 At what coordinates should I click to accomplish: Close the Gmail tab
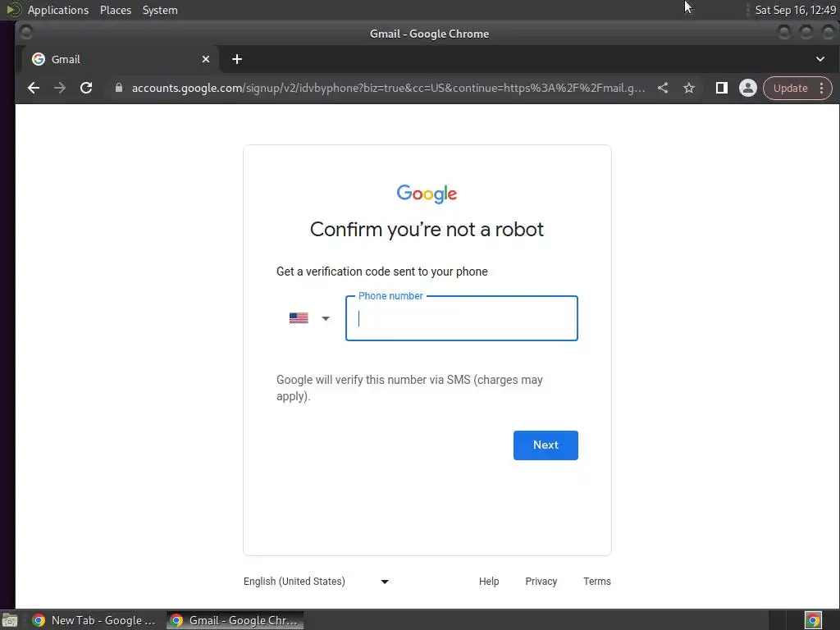pyautogui.click(x=206, y=59)
